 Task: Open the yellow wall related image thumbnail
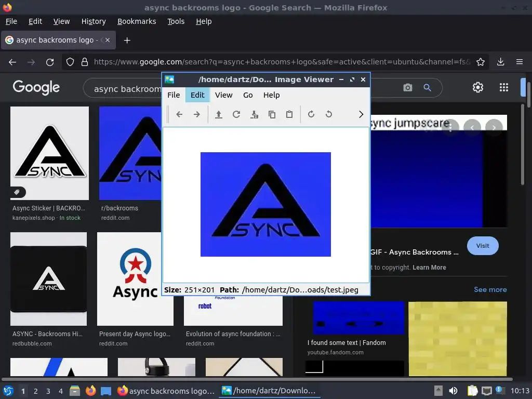coord(458,339)
